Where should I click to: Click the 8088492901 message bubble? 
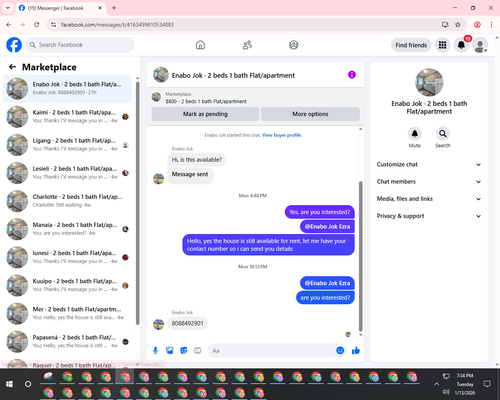pos(188,323)
